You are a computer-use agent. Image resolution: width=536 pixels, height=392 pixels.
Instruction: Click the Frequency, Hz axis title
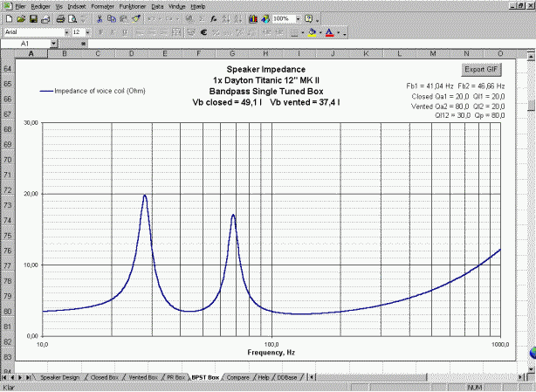271,353
